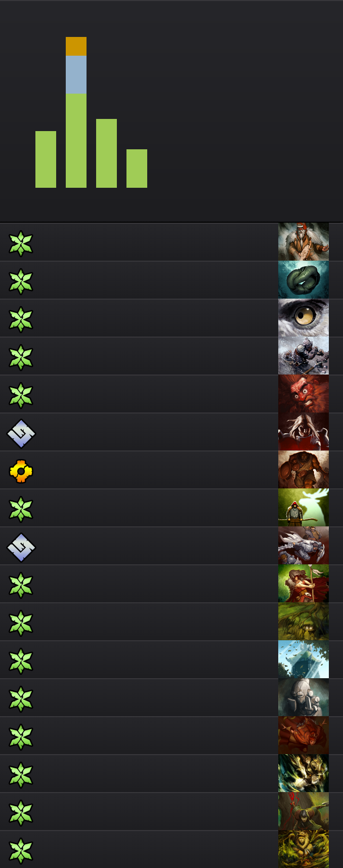
Task: Click green leaf icon beside owl eye card
Action: point(21,319)
